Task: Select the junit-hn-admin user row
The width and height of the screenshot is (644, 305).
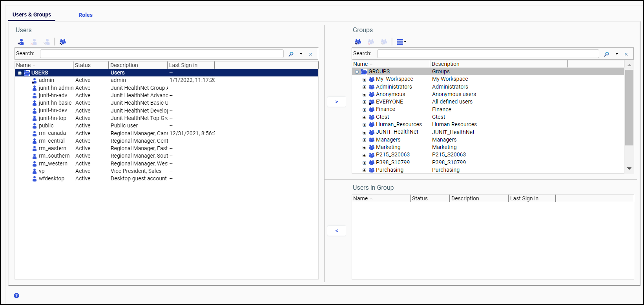Action: 166,88
